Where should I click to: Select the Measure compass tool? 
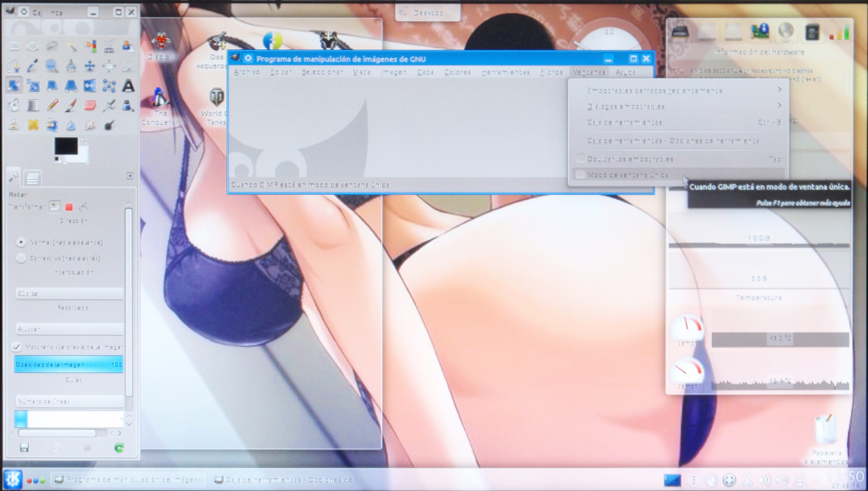coord(71,66)
